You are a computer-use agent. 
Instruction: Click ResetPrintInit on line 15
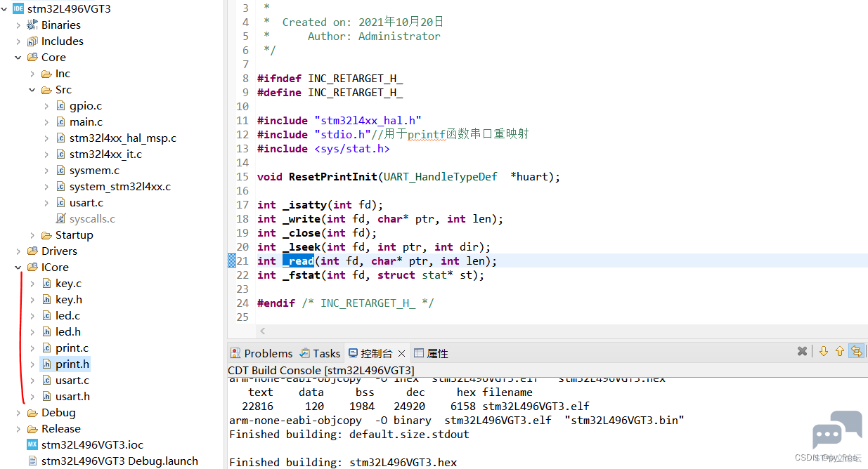pyautogui.click(x=333, y=177)
